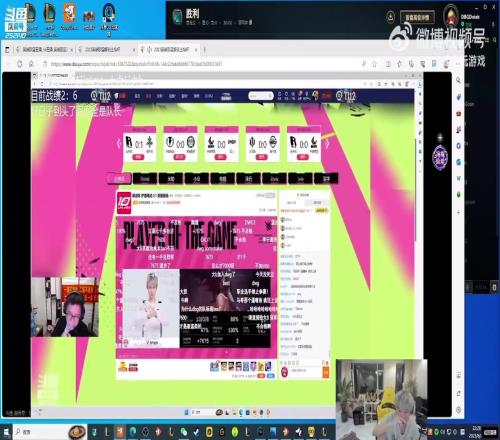Open the lime green round taskbar icon
Screen dimensions: 500x440
[235, 432]
